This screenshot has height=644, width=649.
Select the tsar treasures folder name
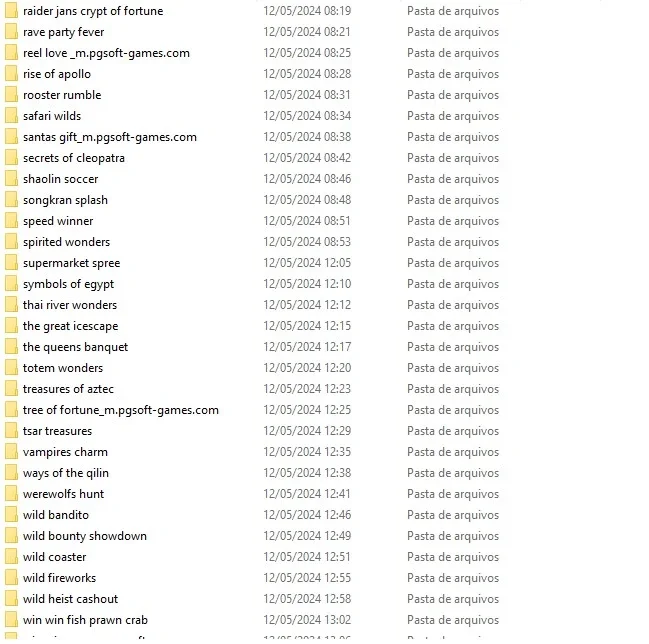[58, 431]
